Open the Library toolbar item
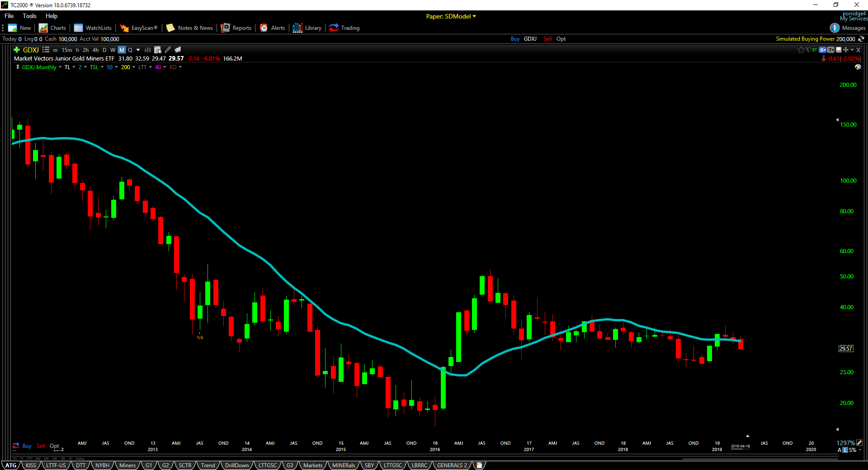This screenshot has width=868, height=470. (307, 28)
